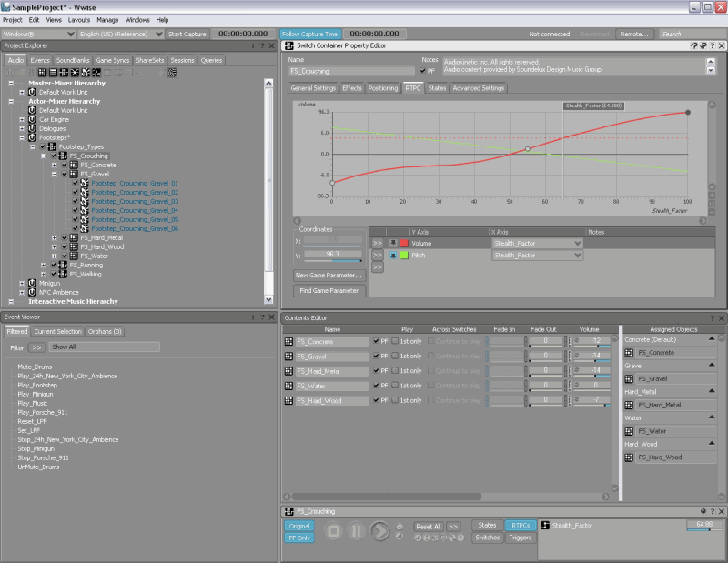Click the blend container filter icon in explorer toolbar

[75, 73]
